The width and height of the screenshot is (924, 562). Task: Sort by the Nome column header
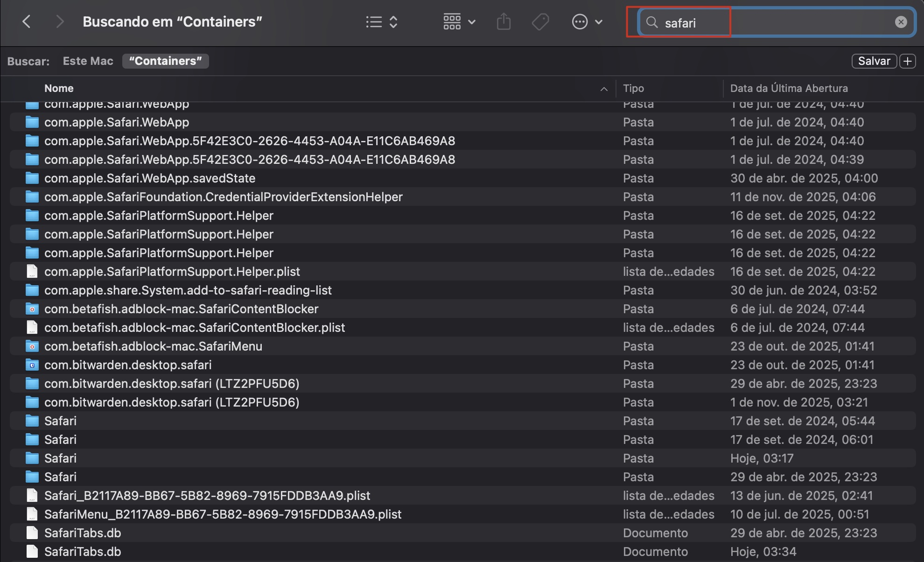59,88
